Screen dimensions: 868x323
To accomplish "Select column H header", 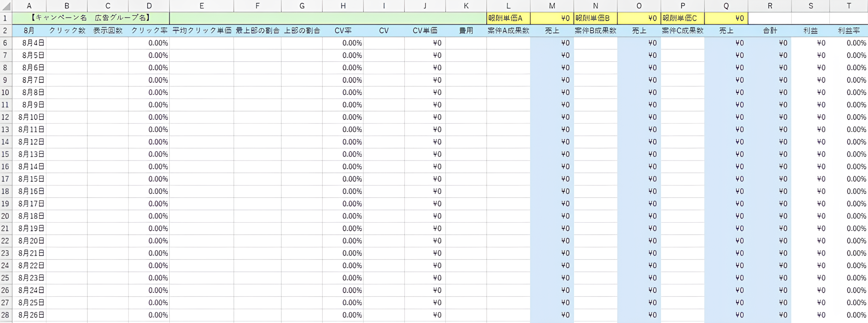I will tap(343, 6).
